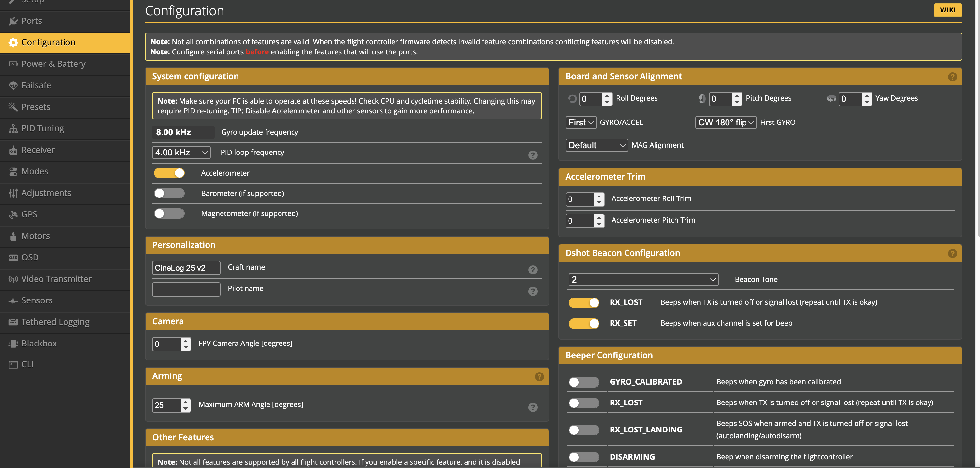Open the Video Transmitter tab
The height and width of the screenshot is (468, 980).
pos(56,279)
